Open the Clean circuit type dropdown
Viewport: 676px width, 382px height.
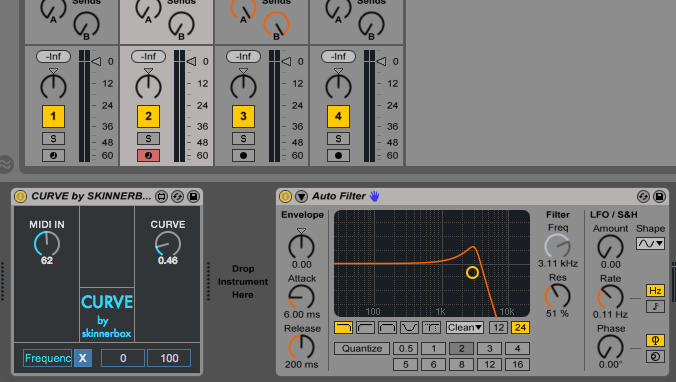pos(465,328)
